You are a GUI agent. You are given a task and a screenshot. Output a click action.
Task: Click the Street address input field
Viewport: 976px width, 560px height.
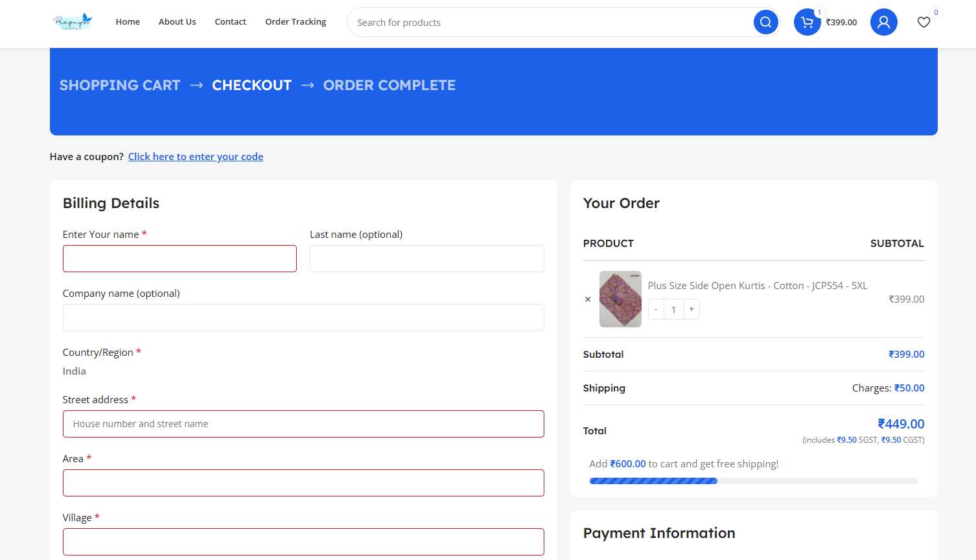click(x=303, y=424)
